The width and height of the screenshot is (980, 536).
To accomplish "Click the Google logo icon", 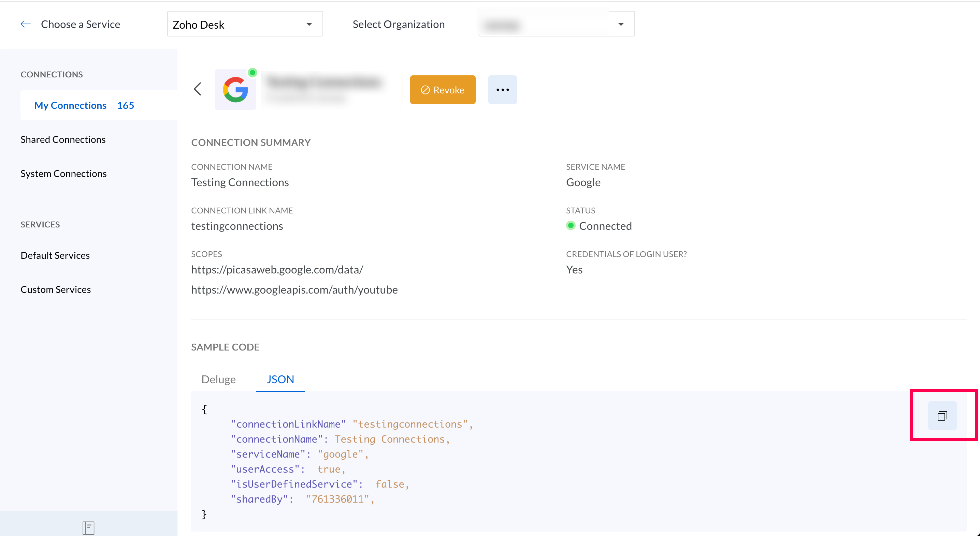I will 235,90.
